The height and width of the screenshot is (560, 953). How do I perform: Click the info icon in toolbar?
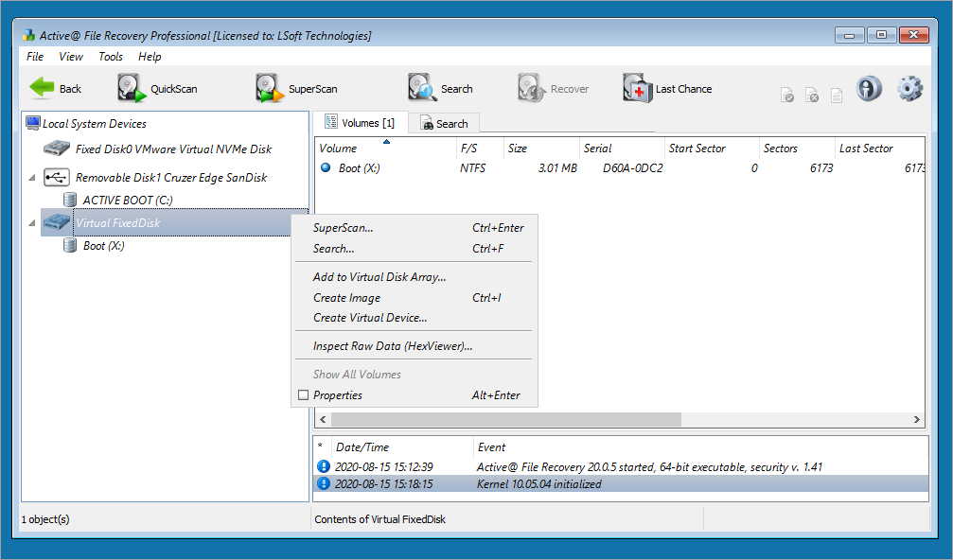click(x=869, y=89)
